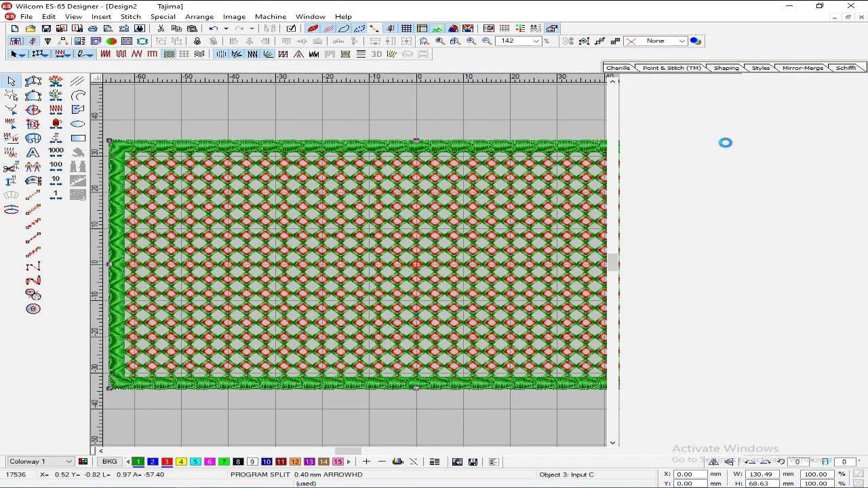Click the Open file folder icon
The image size is (868, 488).
(31, 28)
